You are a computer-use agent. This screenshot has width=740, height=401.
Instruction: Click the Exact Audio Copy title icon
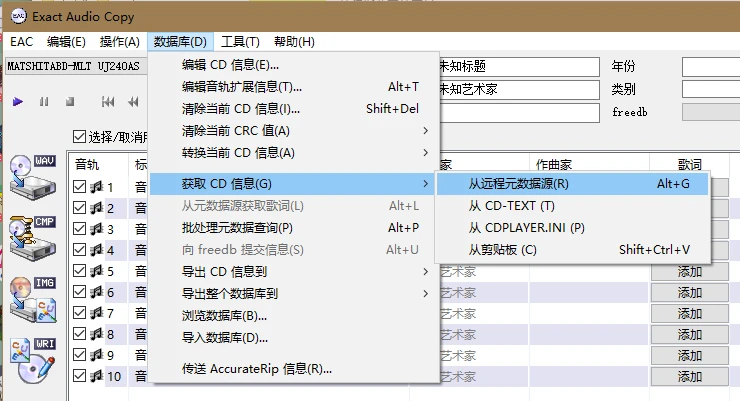[18, 17]
